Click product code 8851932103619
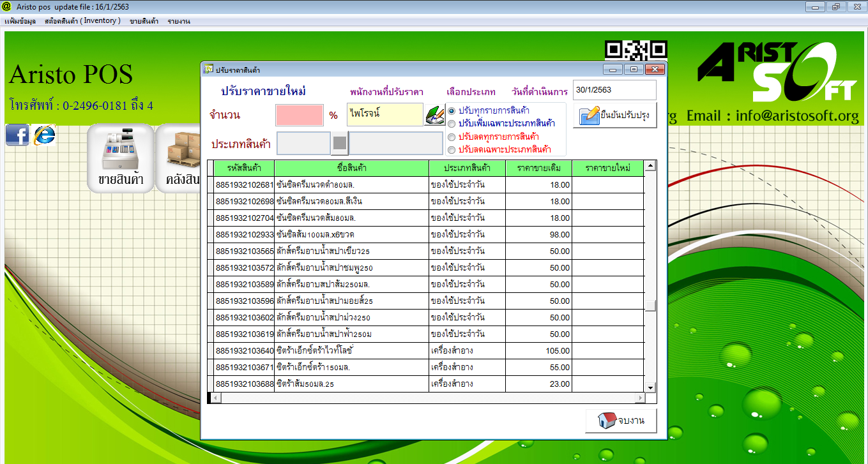This screenshot has height=464, width=868. pos(245,334)
